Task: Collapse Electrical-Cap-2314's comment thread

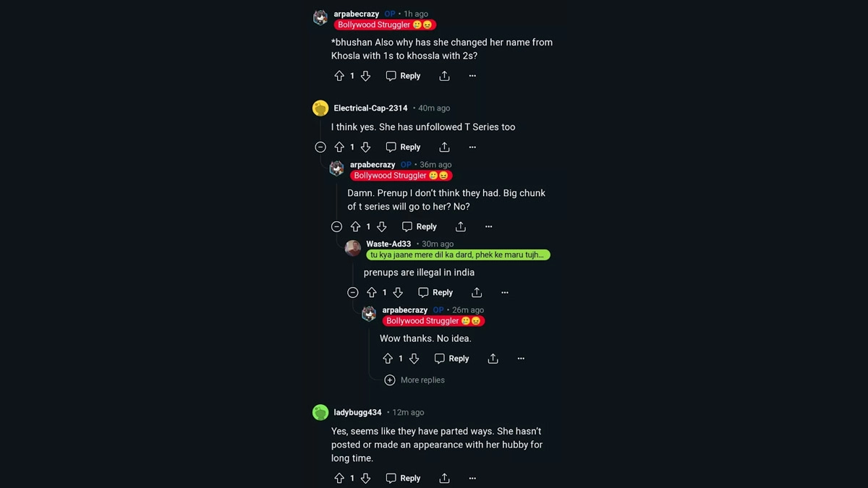Action: coord(320,147)
